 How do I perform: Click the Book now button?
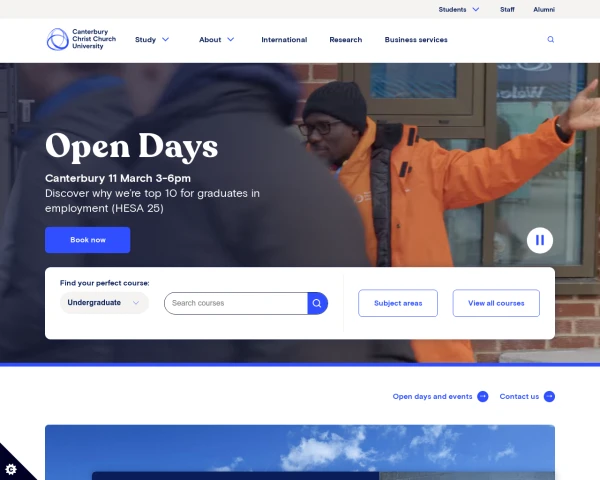click(x=88, y=240)
